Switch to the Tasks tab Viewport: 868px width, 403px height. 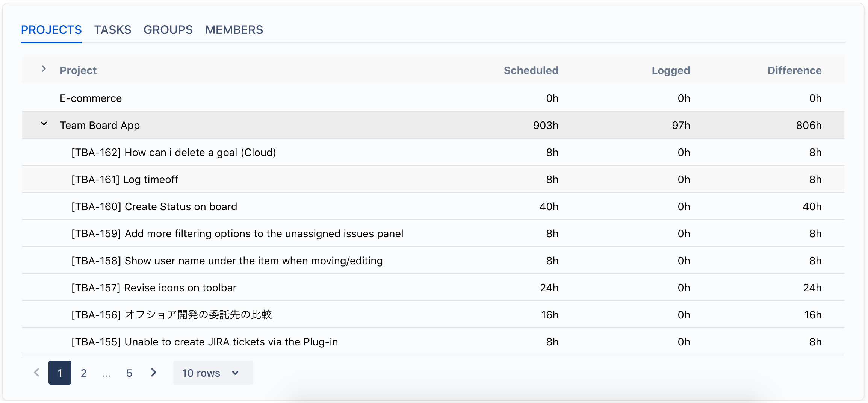pos(112,30)
